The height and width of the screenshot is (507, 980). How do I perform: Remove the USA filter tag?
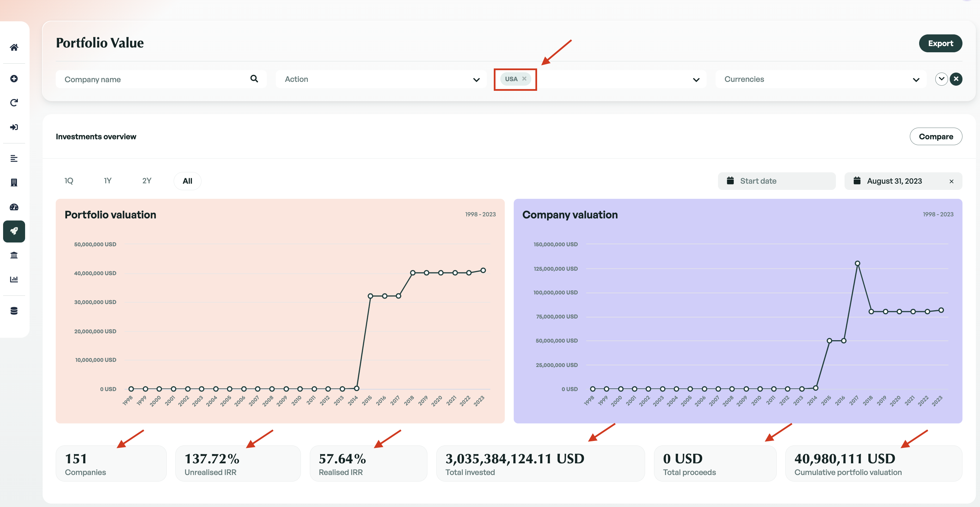tap(524, 79)
